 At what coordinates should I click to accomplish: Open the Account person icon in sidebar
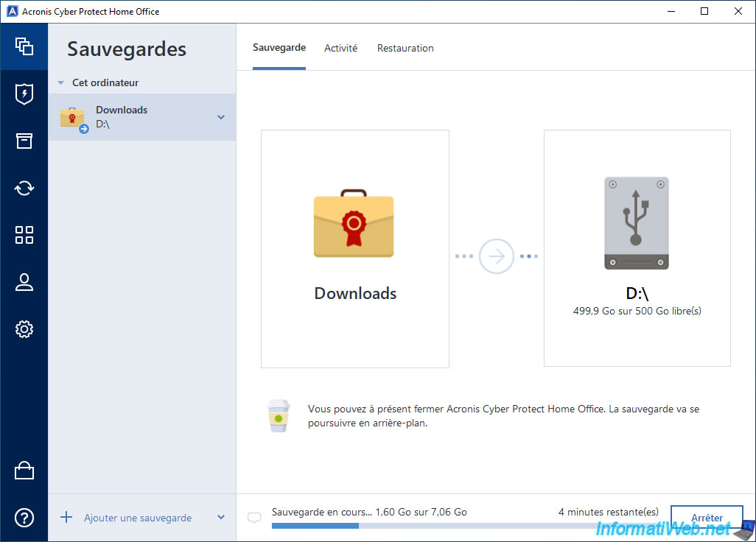24,282
